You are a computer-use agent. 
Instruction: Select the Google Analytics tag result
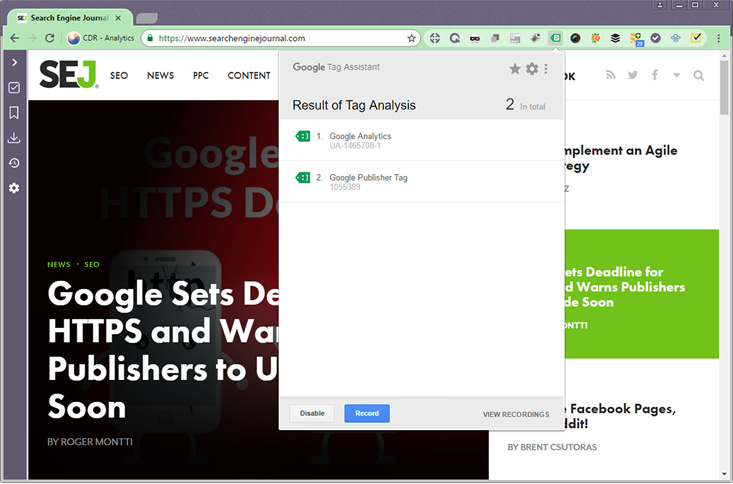[421, 140]
